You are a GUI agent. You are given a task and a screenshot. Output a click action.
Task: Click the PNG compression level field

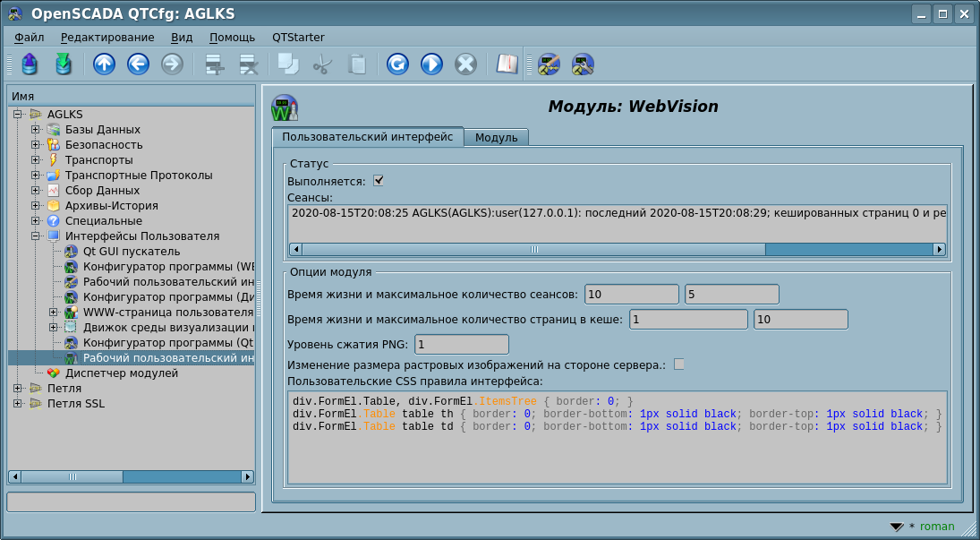pyautogui.click(x=462, y=344)
